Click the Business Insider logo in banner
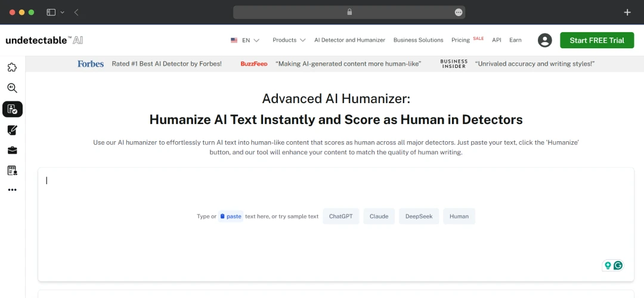The height and width of the screenshot is (298, 644). tap(454, 64)
